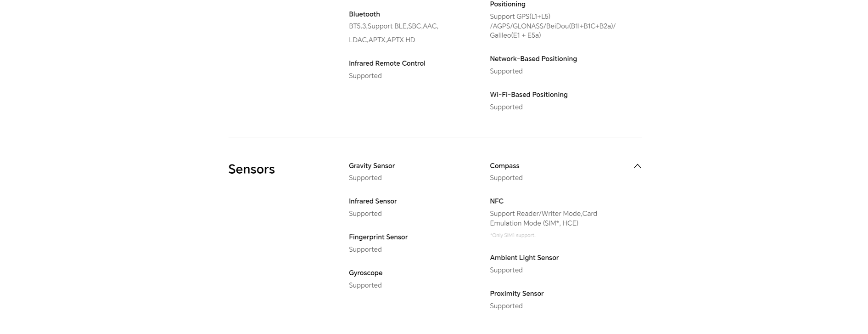The width and height of the screenshot is (868, 334).
Task: Select the Wi-Fi-Based Positioning label
Action: [x=529, y=95]
